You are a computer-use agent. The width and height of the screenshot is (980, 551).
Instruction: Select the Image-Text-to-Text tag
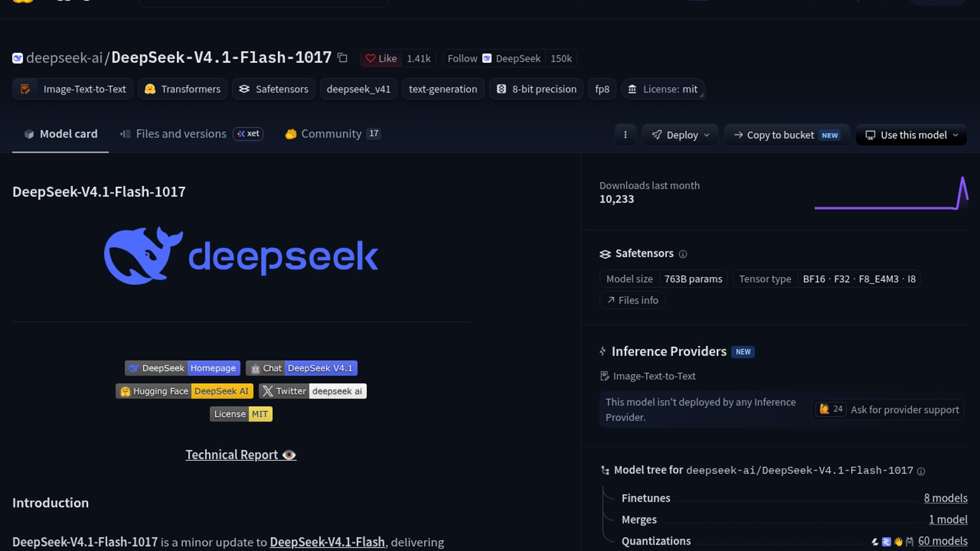click(72, 89)
